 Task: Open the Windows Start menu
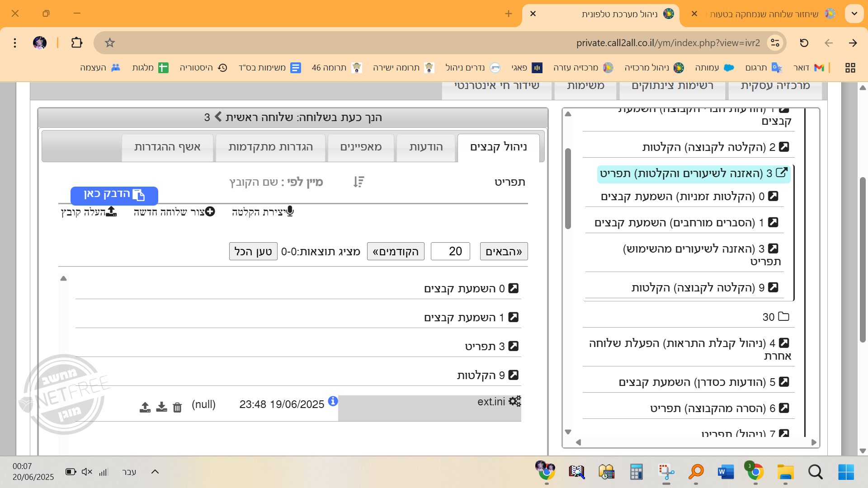tap(846, 472)
